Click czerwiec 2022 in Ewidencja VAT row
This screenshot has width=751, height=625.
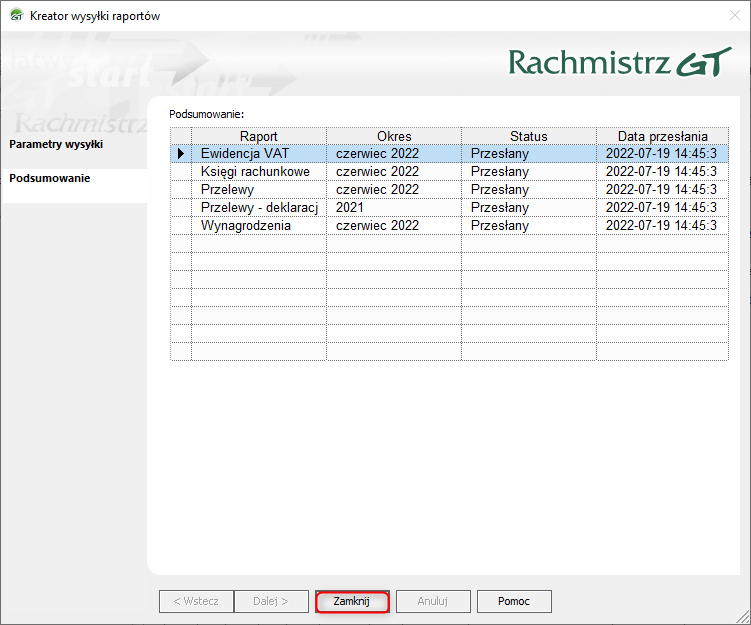pyautogui.click(x=394, y=154)
